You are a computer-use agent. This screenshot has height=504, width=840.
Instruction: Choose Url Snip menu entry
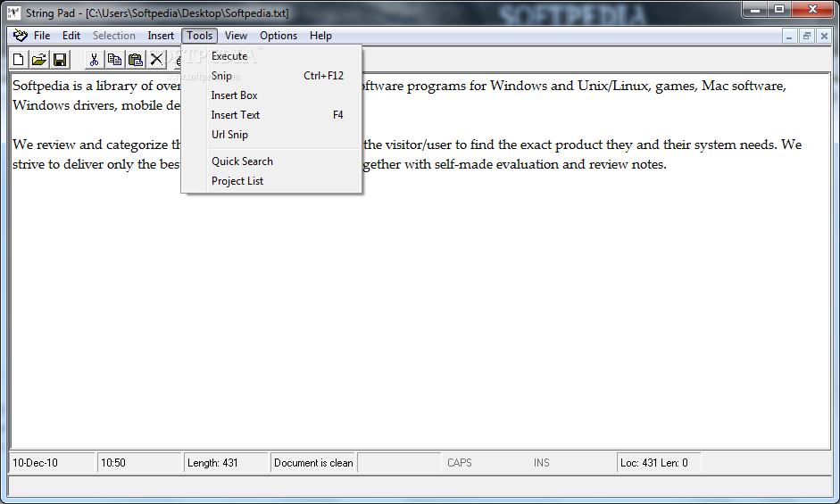pyautogui.click(x=271, y=135)
